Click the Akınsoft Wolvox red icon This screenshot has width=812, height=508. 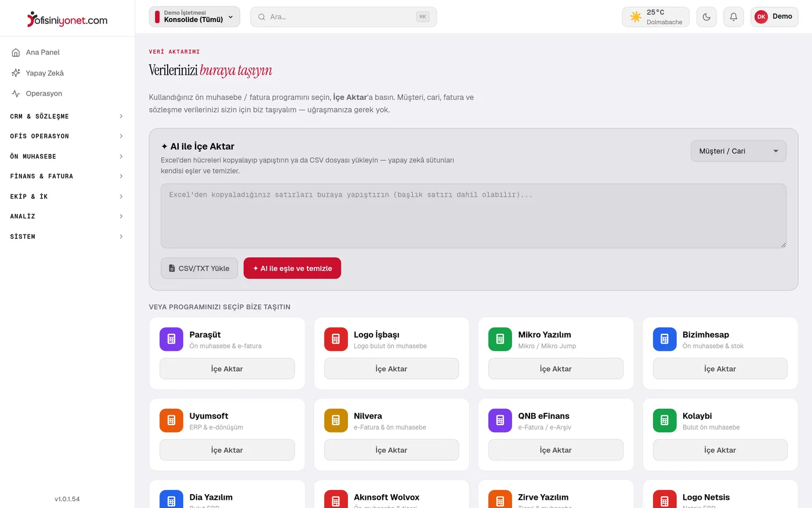click(x=336, y=499)
